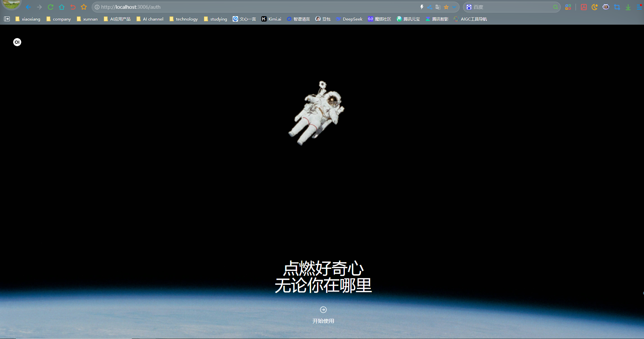Click the favorites star beside the home icon
The image size is (644, 339).
84,7
